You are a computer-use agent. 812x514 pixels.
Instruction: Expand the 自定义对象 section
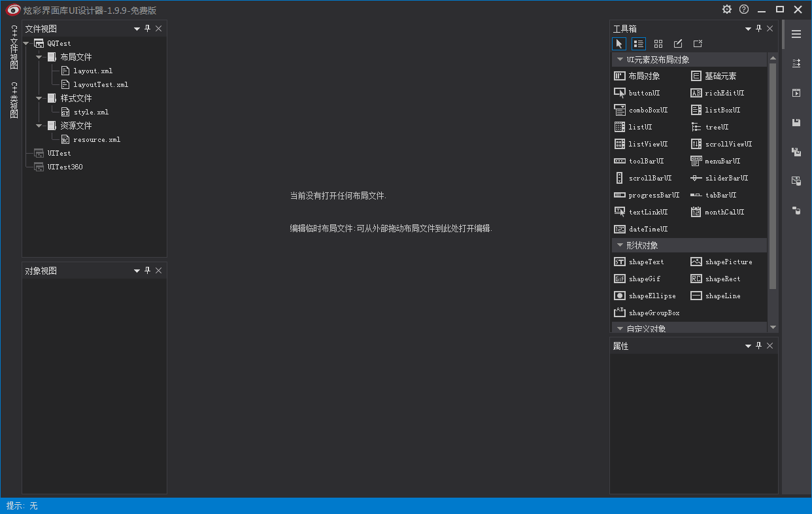[620, 328]
